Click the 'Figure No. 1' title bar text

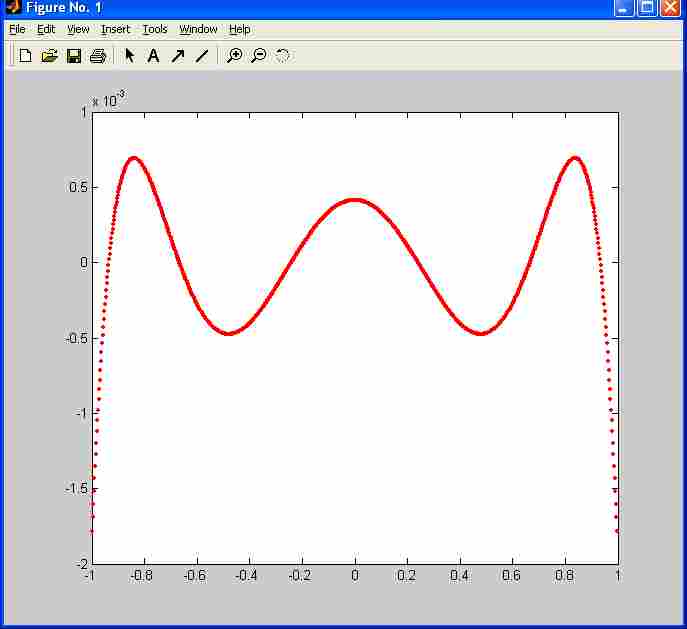click(x=64, y=7)
